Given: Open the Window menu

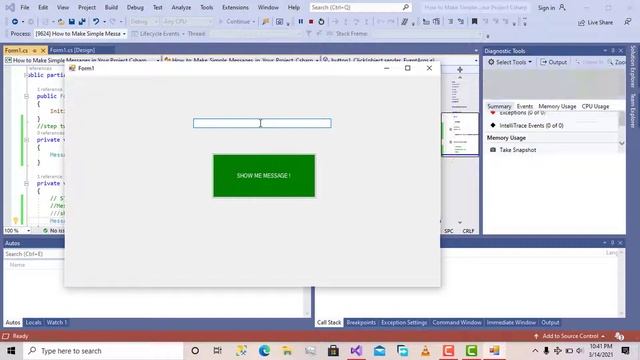Looking at the screenshot, I should [x=268, y=7].
